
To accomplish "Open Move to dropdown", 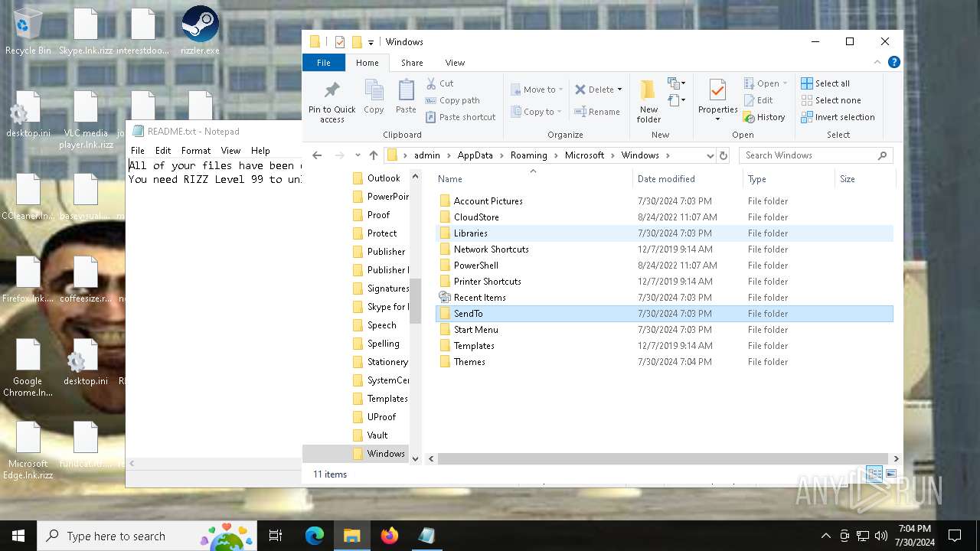I will [x=537, y=90].
